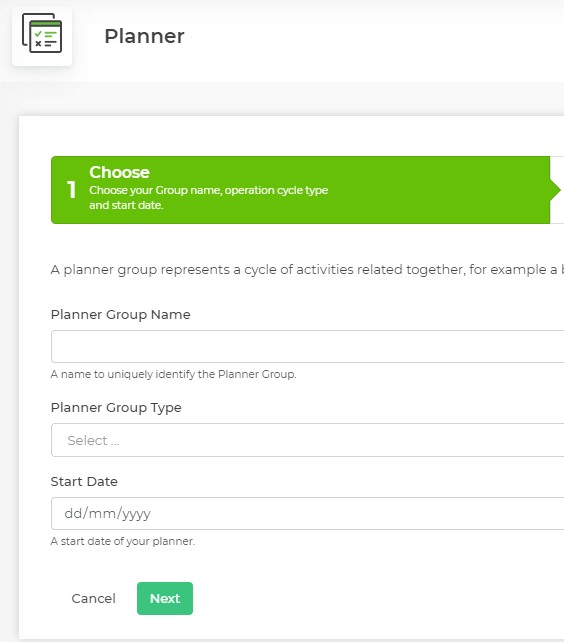Click the Planner checklist app icon

(x=42, y=34)
